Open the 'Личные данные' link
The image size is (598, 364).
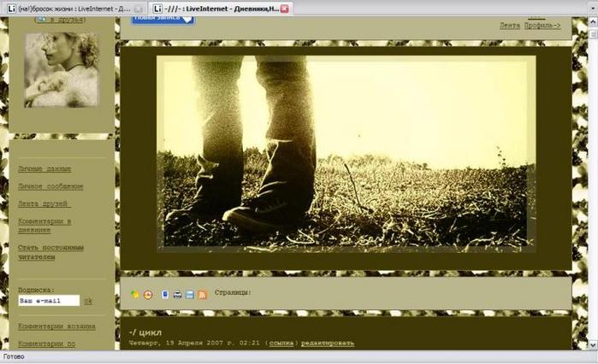tap(44, 168)
